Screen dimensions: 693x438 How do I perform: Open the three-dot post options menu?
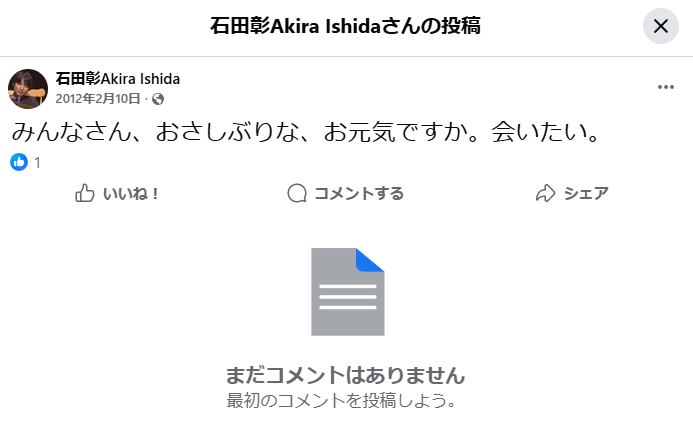pyautogui.click(x=666, y=87)
